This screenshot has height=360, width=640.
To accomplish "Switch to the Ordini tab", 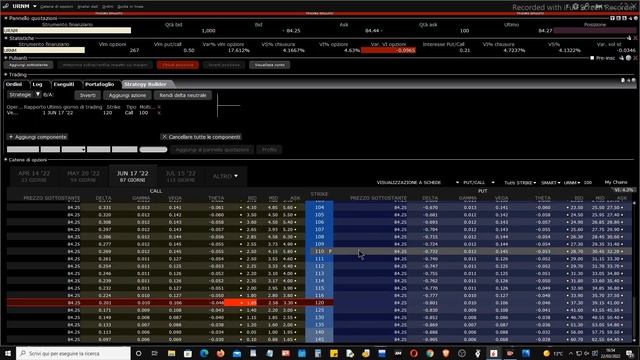I will [14, 84].
